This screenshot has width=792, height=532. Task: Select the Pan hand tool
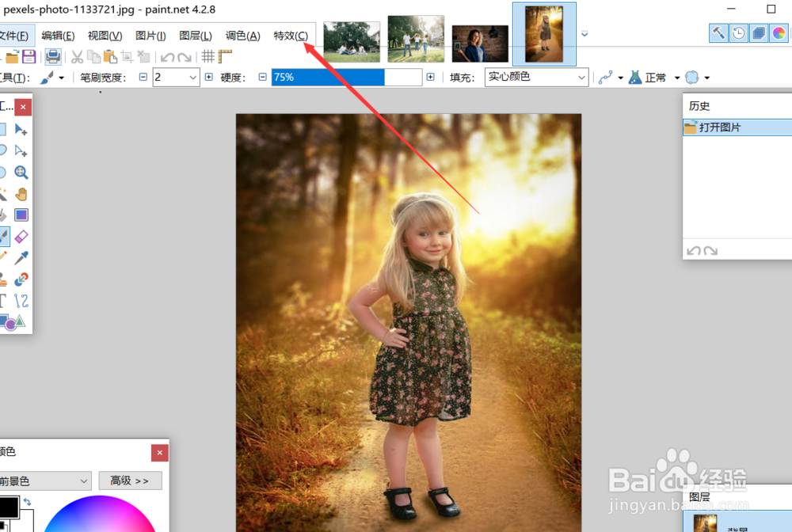tap(21, 194)
